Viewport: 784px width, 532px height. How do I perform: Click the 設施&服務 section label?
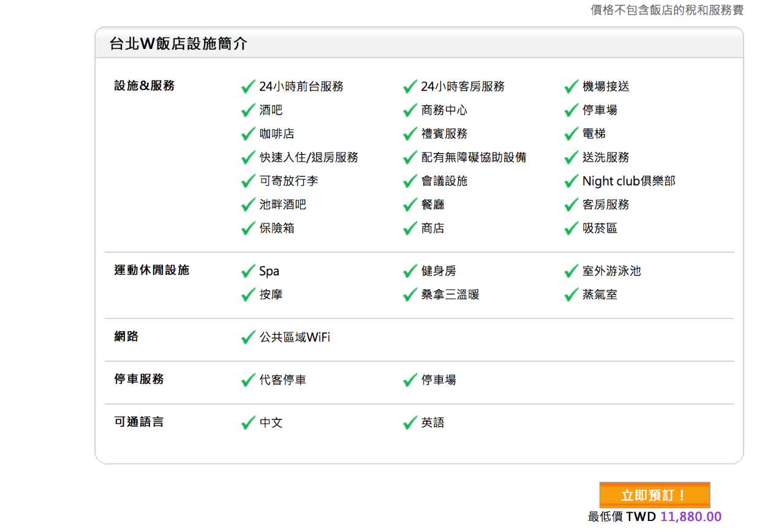click(x=145, y=86)
